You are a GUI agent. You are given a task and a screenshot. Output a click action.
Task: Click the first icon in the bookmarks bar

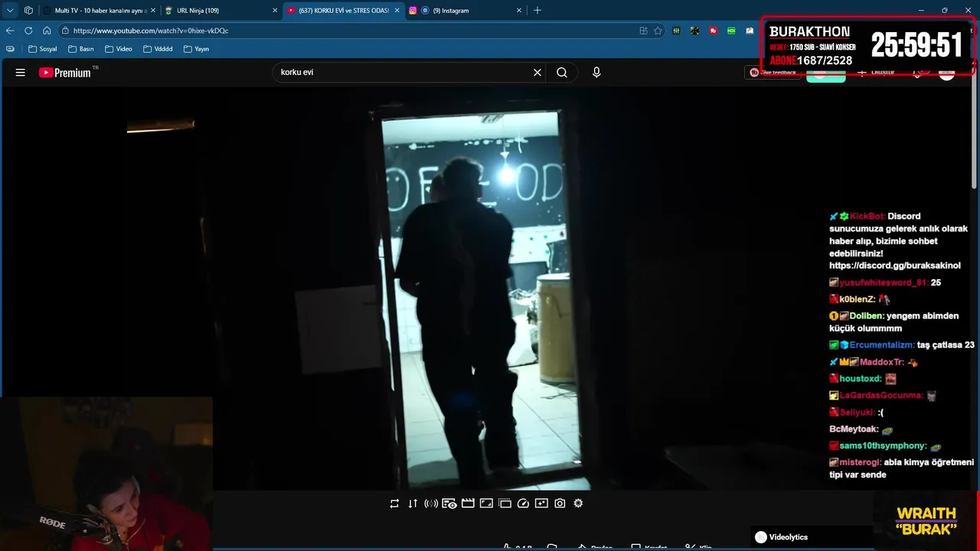pos(10,49)
